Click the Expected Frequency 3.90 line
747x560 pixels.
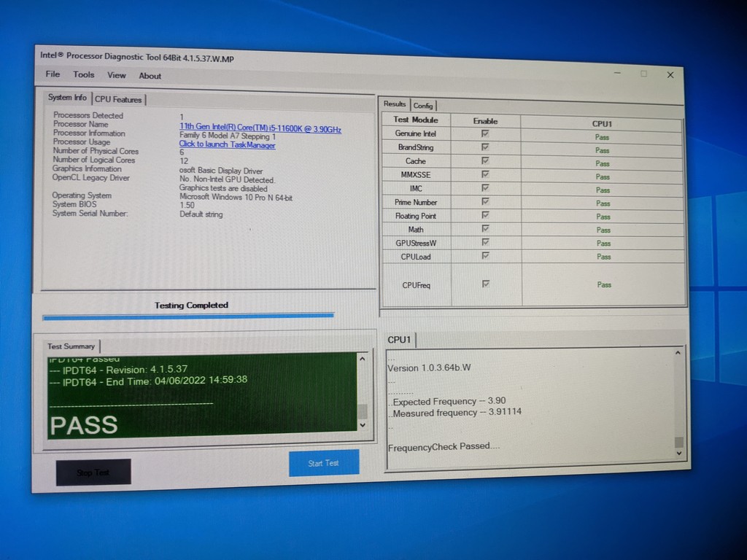447,401
